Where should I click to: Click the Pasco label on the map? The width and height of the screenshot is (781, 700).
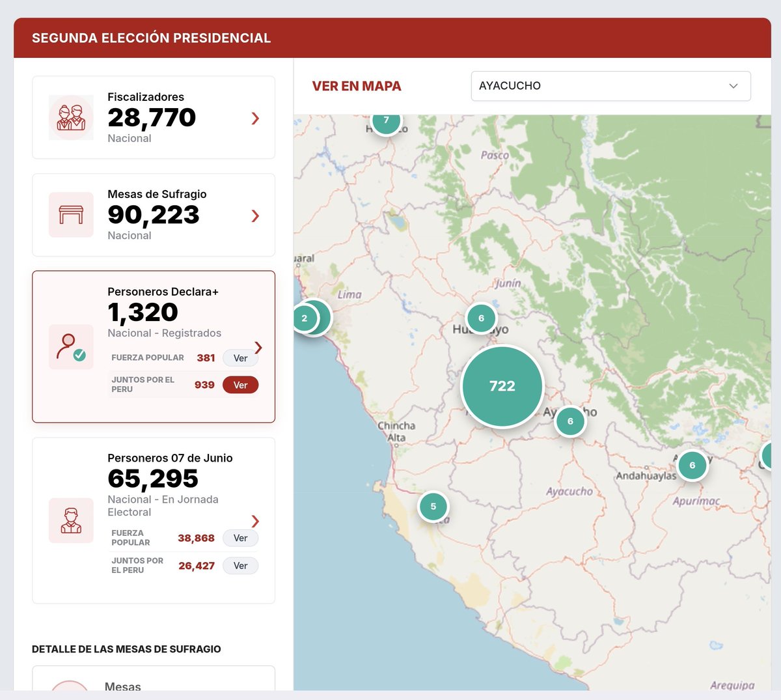coord(495,155)
